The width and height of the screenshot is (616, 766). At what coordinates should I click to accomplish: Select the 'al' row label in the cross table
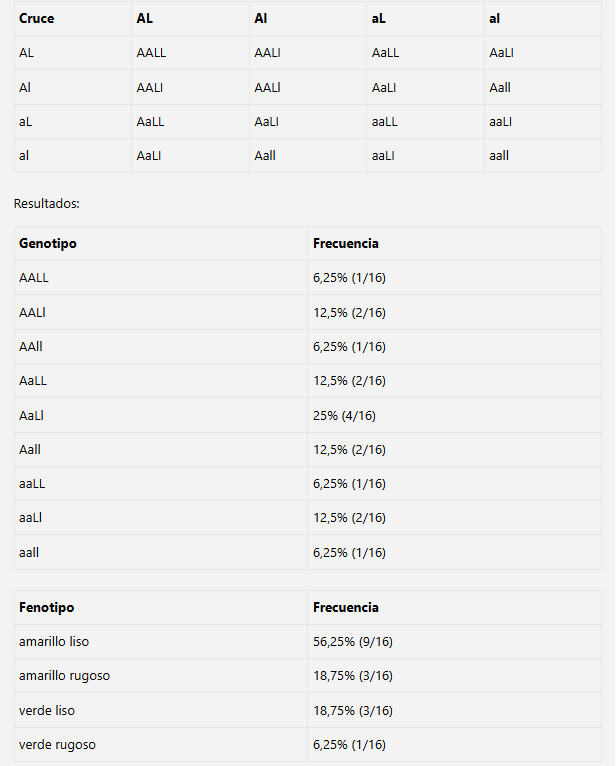click(24, 155)
